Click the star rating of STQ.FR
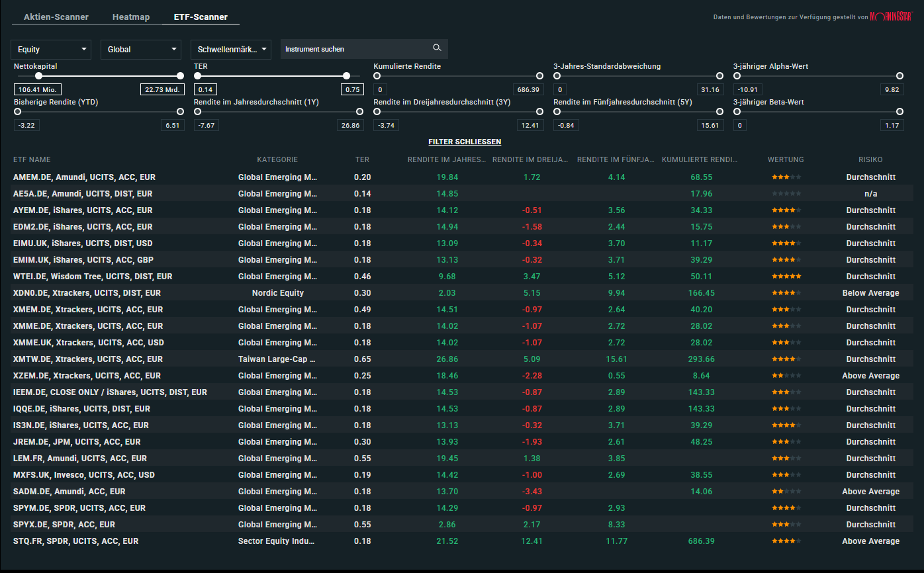 pos(786,541)
